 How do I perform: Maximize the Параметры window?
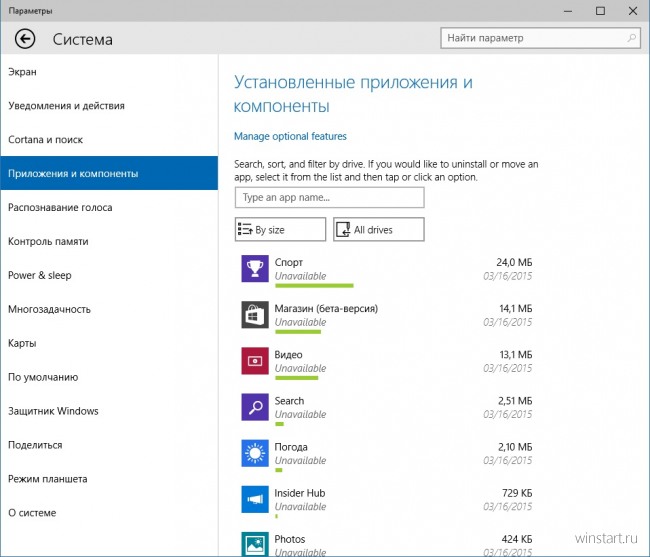(600, 11)
